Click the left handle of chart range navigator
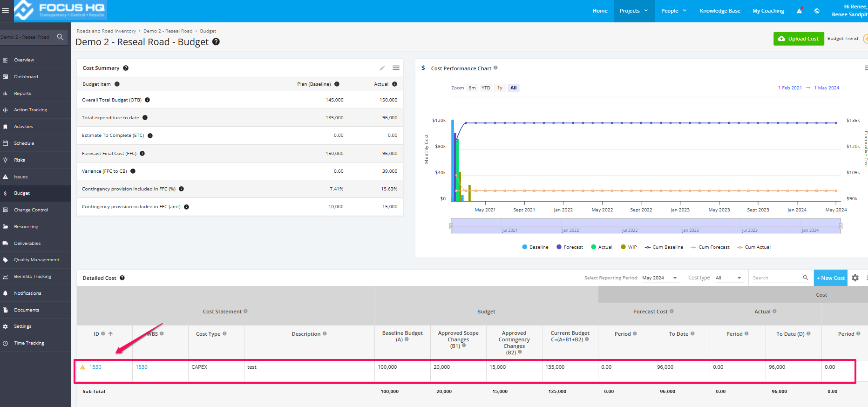 (x=451, y=226)
